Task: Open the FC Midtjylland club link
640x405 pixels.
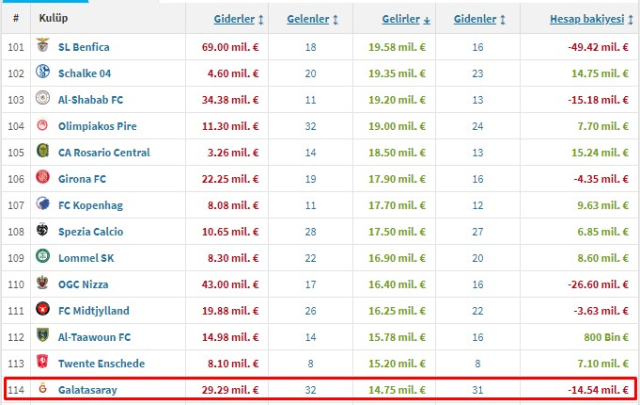Action: coord(94,311)
